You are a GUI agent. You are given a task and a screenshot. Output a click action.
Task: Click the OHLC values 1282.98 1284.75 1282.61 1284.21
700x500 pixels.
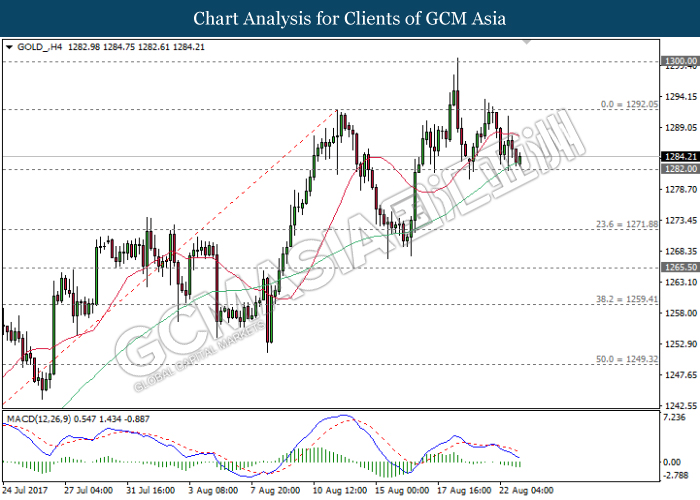tap(136, 47)
